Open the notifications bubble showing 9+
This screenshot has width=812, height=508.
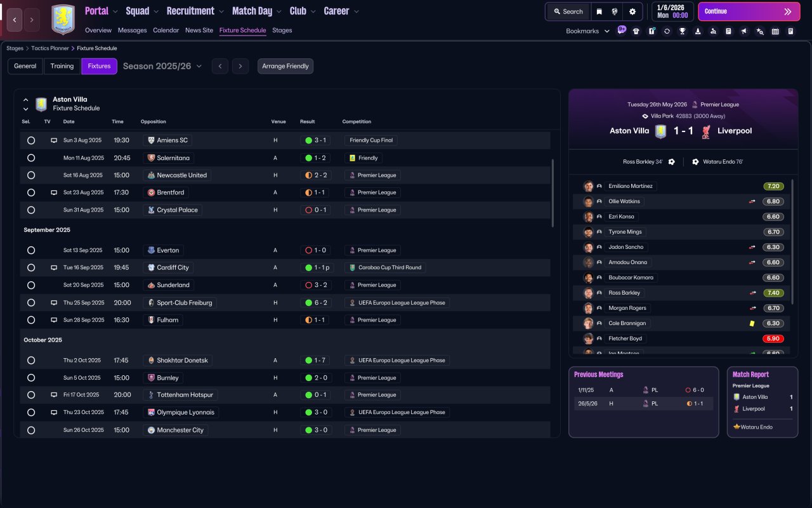pos(622,30)
